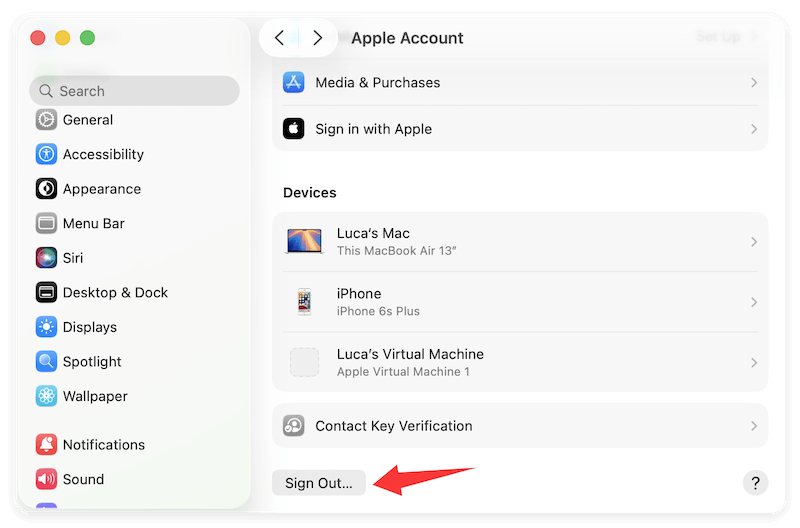Click the 'Sign in with Apple' label
Viewport: 800px width, 528px height.
coord(373,129)
